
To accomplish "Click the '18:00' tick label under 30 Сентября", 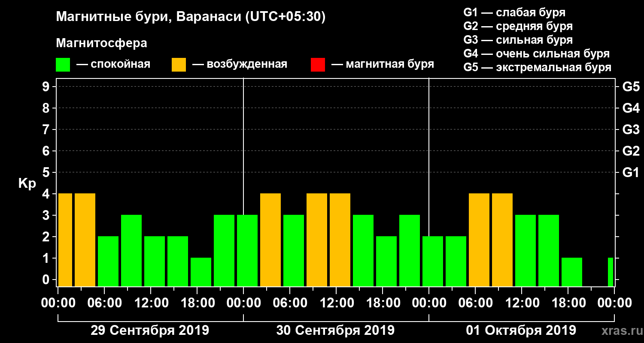I will pos(383,303).
